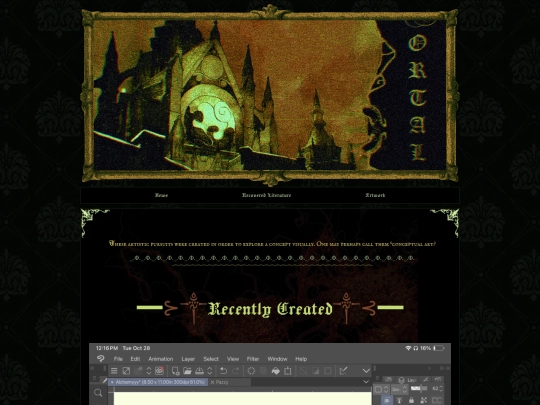Image resolution: width=540 pixels, height=405 pixels.
Task: Click the Scale/Rotate transform icon
Action: point(288,371)
